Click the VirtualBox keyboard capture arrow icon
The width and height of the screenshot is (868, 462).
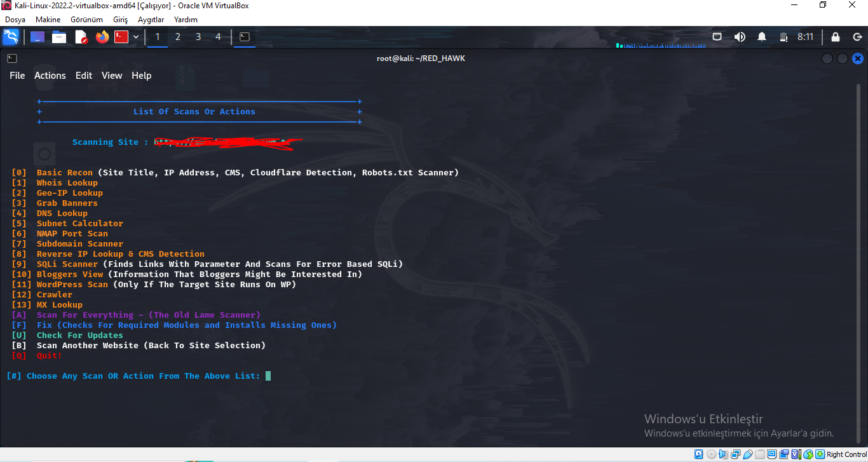pyautogui.click(x=820, y=454)
